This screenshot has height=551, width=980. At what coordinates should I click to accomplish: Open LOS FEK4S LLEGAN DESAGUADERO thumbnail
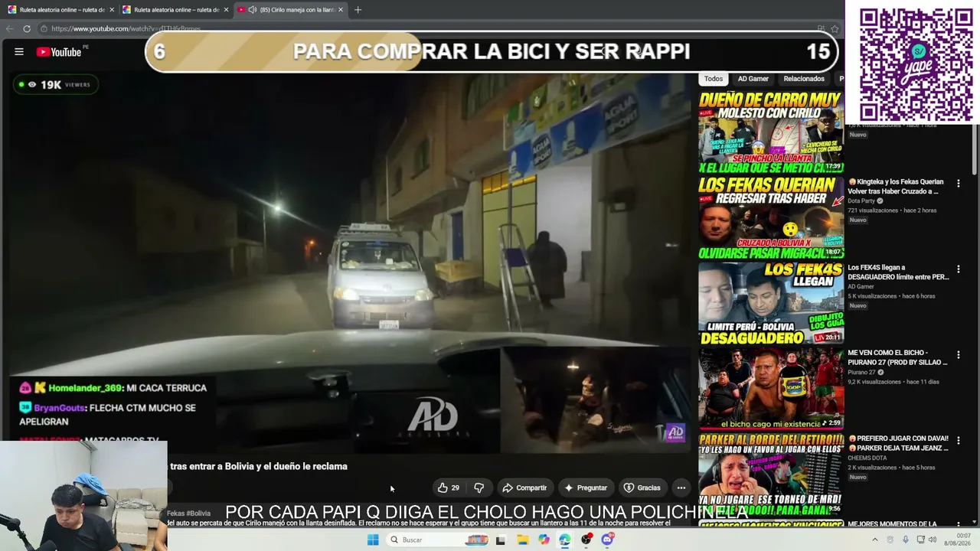pyautogui.click(x=771, y=304)
